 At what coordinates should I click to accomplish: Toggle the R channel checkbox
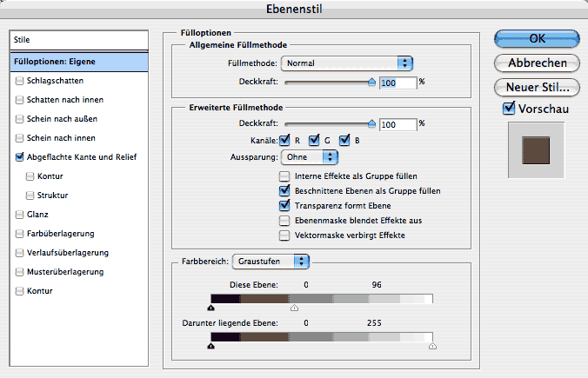tap(284, 140)
